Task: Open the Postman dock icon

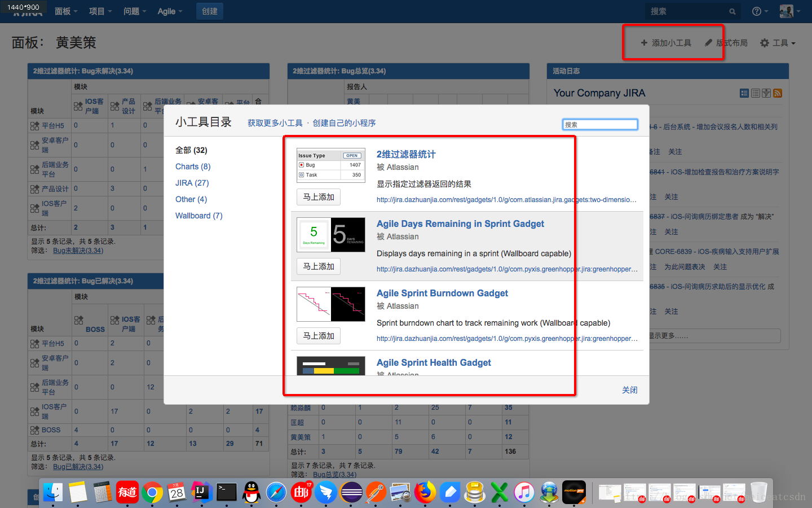Action: coord(376,493)
